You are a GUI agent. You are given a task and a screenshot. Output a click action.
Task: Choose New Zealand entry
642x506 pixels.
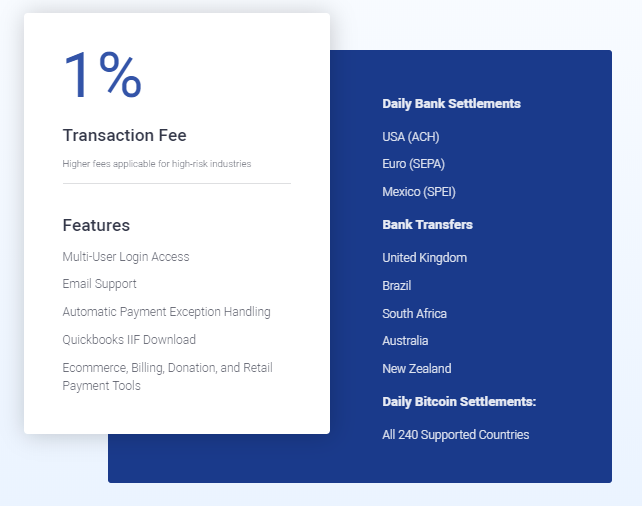click(417, 368)
